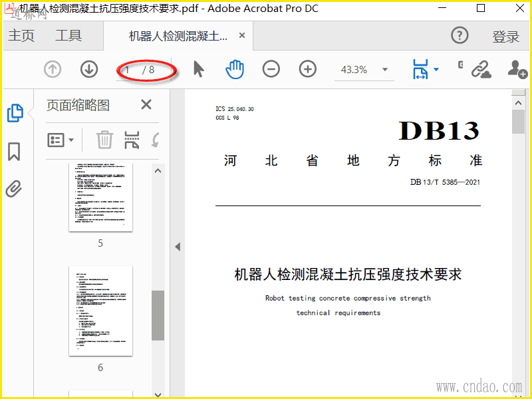Screen dimensions: 532x399
Task: Click the rotate page icon
Action: click(155, 140)
